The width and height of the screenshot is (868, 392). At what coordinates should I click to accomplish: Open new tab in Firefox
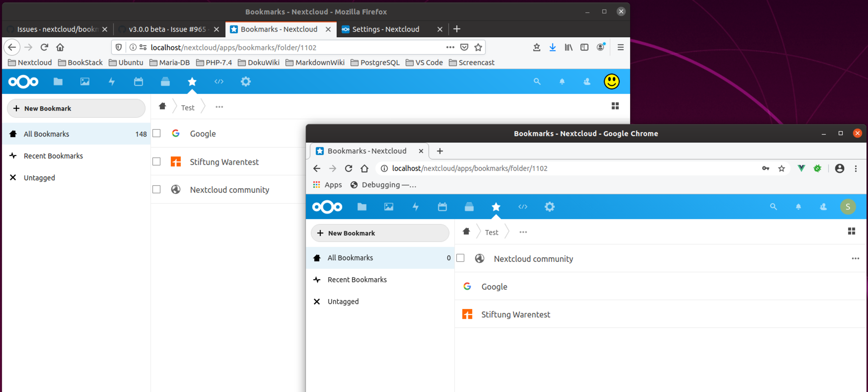(457, 29)
